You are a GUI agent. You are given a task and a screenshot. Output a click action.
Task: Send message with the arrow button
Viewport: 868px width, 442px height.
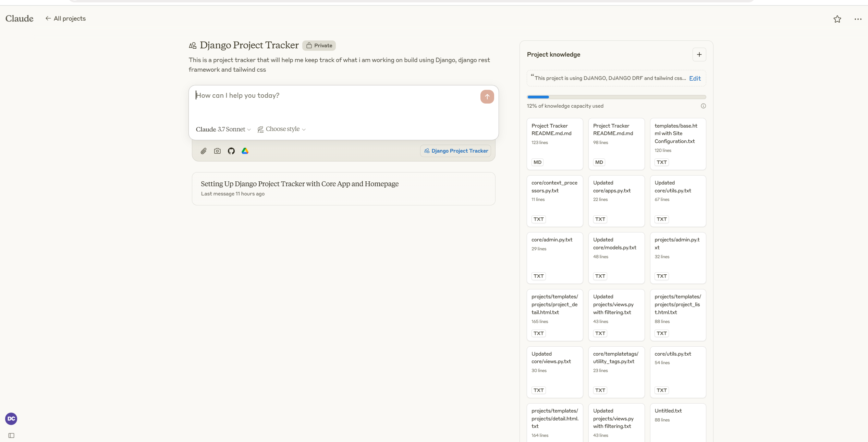click(487, 97)
